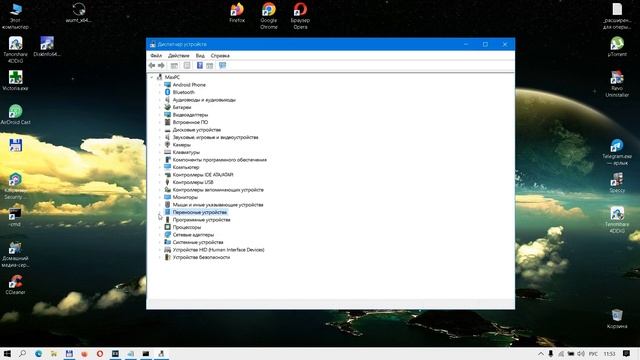Click the Браузер Opera desktop shortcut

pyautogui.click(x=300, y=16)
